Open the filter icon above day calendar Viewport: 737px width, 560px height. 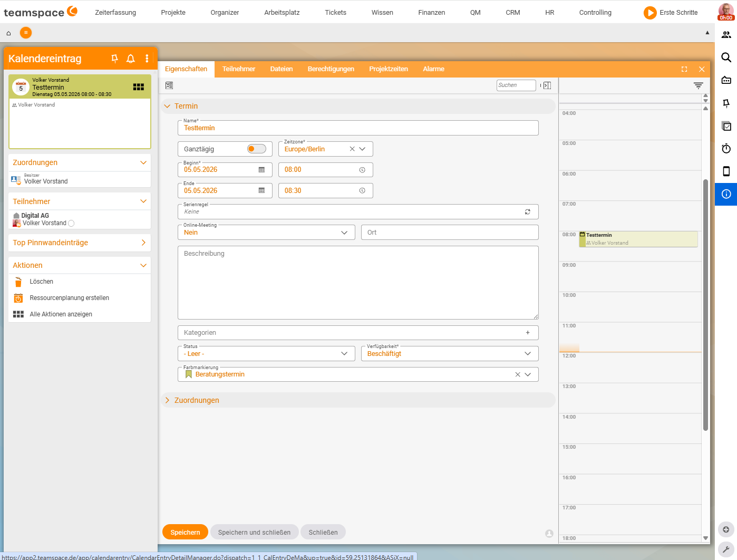tap(699, 85)
